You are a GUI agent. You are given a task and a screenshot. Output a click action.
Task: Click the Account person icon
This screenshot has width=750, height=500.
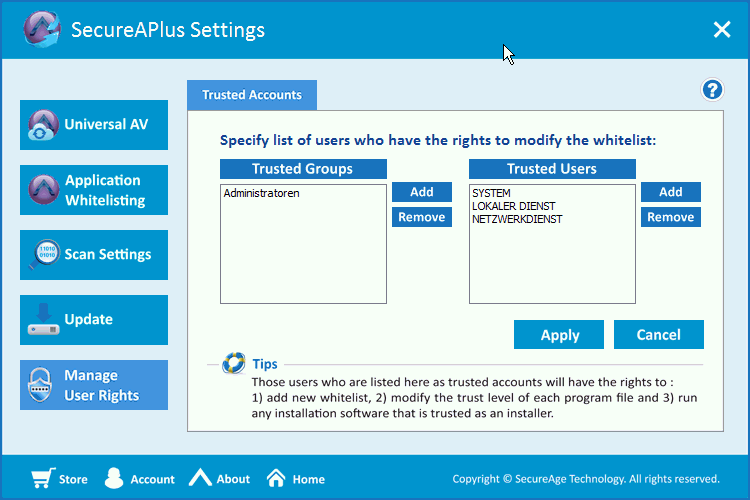tap(114, 478)
